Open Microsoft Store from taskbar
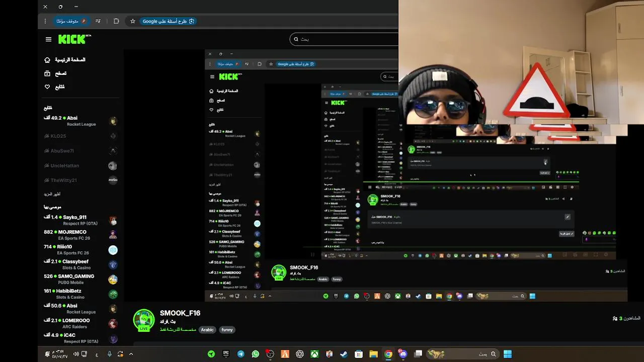This screenshot has height=362, width=644. point(359,354)
